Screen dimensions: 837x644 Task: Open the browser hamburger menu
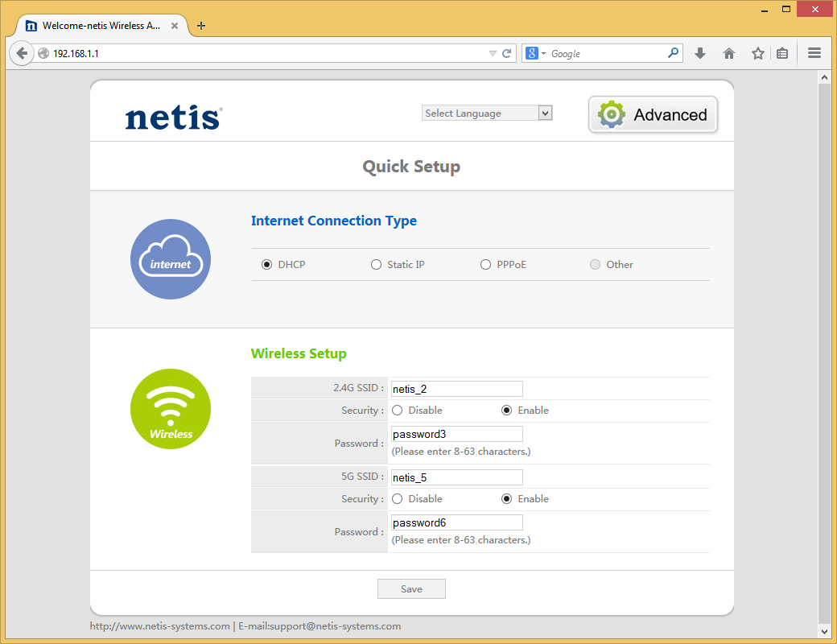(x=814, y=53)
